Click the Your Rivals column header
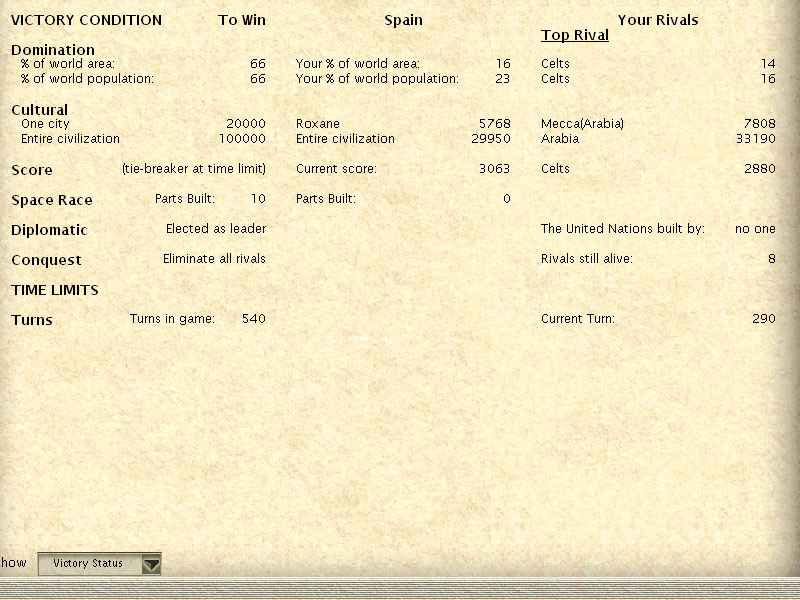The image size is (800, 600). 658,20
